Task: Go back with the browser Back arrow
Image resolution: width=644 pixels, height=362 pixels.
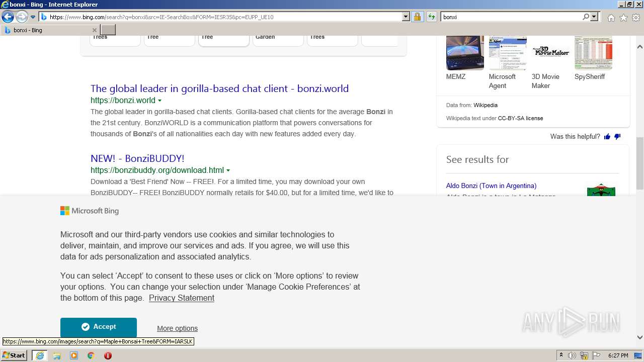Action: point(8,17)
